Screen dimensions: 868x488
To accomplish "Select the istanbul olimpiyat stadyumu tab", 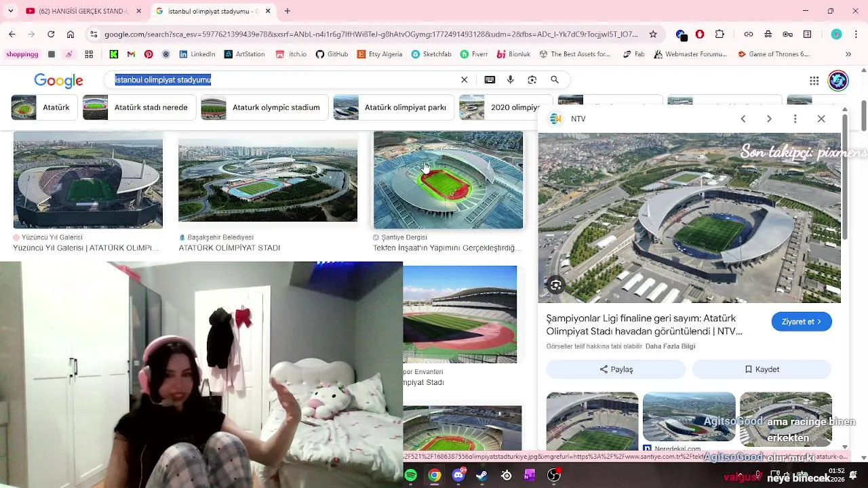I will click(x=213, y=11).
